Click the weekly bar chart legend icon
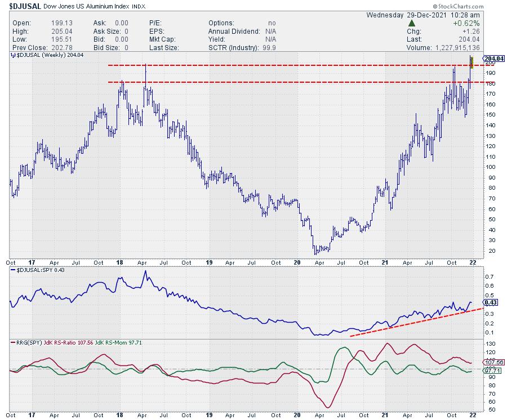Screen dimensions: 507x420 click(x=13, y=56)
